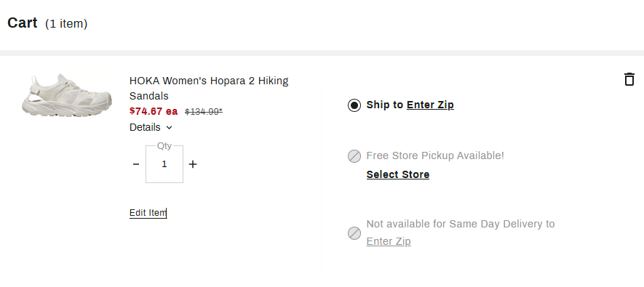Open the HOKA Hopara 2 sandal thumbnail
This screenshot has height=287, width=644.
click(66, 95)
